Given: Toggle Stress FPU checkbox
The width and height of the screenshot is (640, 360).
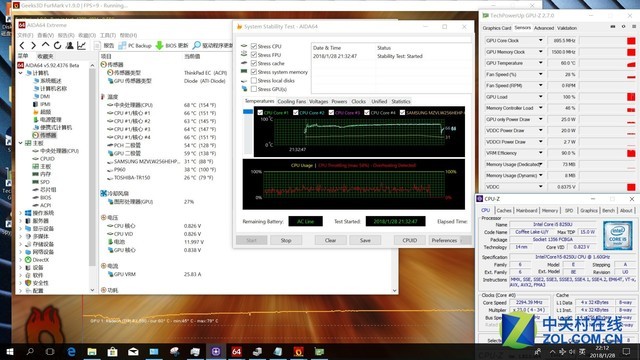Looking at the screenshot, I should pos(254,55).
